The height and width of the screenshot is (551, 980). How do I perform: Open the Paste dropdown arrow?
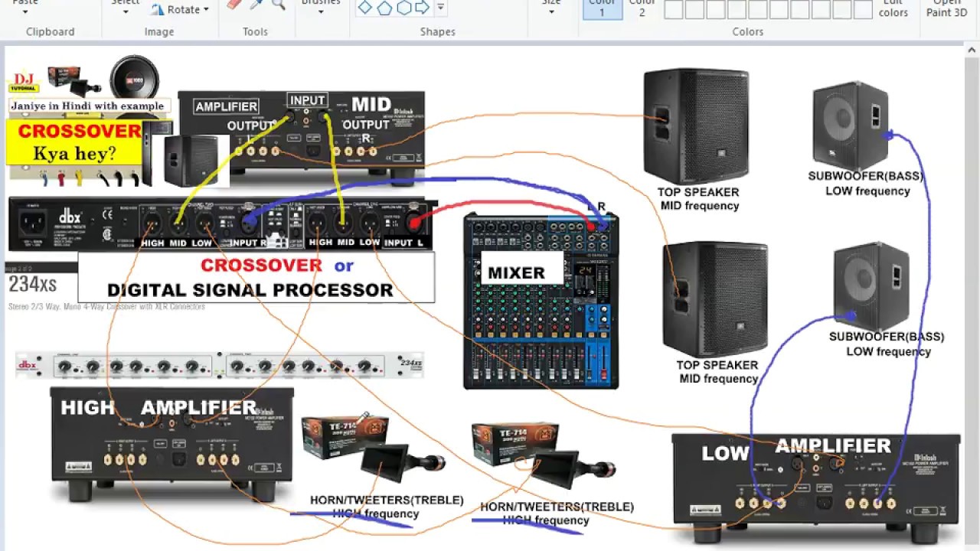coord(25,11)
